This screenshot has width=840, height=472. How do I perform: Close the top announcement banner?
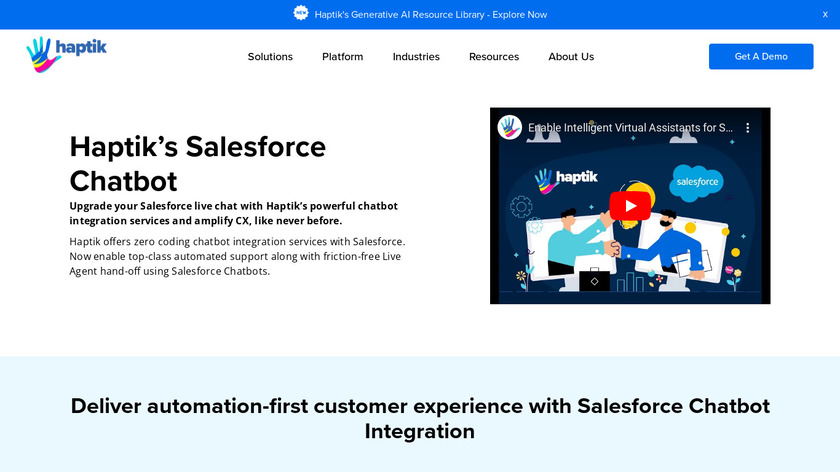coord(825,14)
